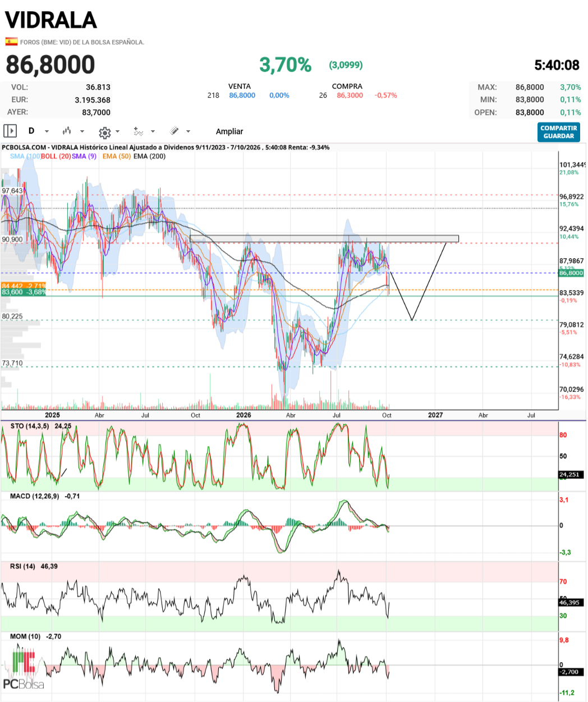This screenshot has width=588, height=702.
Task: Click the Ampliar button
Action: click(229, 131)
